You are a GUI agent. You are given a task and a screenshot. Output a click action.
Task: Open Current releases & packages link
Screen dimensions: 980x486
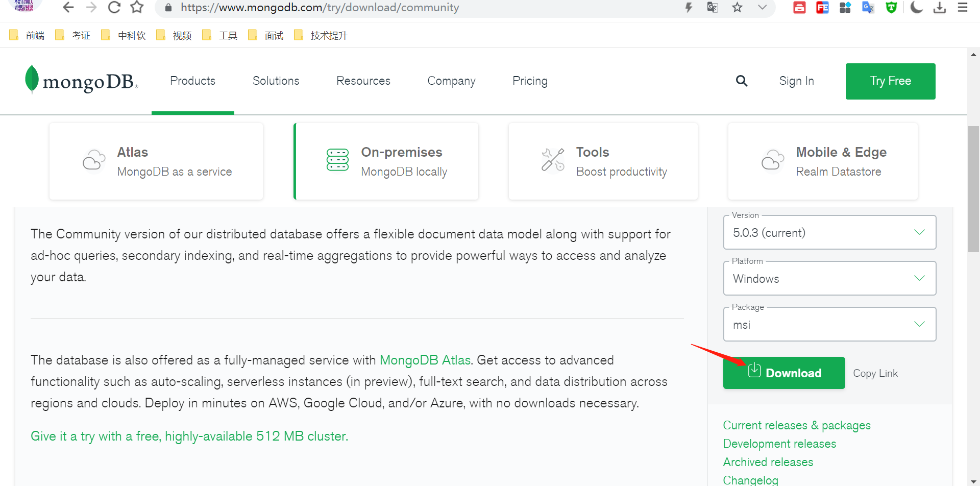point(797,425)
